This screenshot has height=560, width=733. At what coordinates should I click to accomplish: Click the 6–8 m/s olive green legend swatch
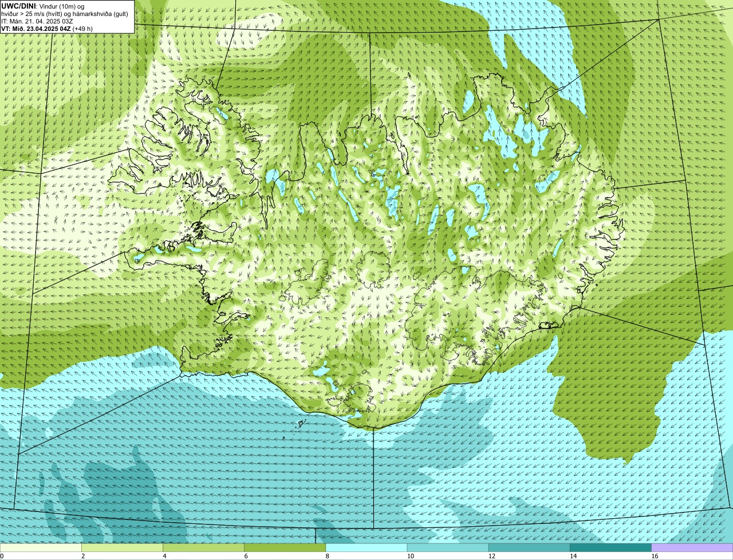(x=285, y=547)
